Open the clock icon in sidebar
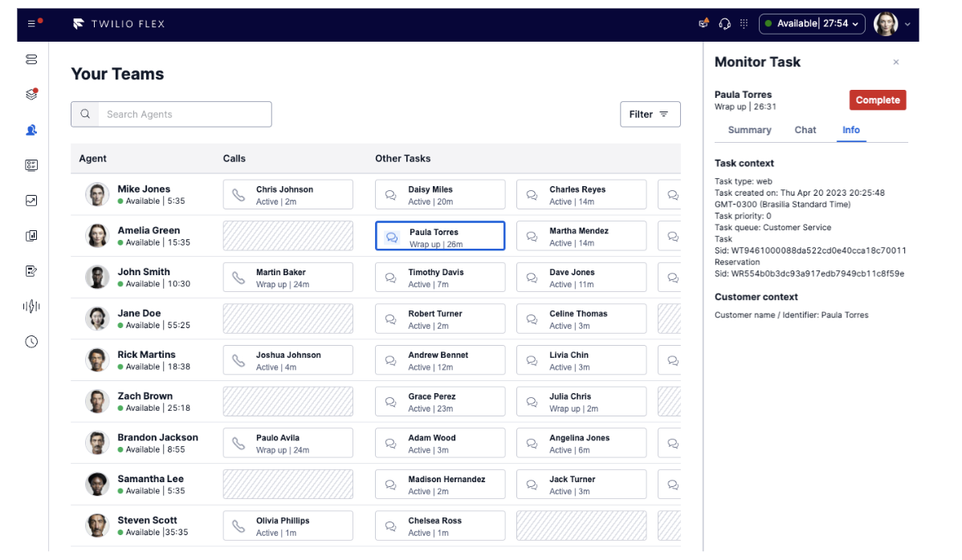The height and width of the screenshot is (560, 962). pyautogui.click(x=31, y=342)
